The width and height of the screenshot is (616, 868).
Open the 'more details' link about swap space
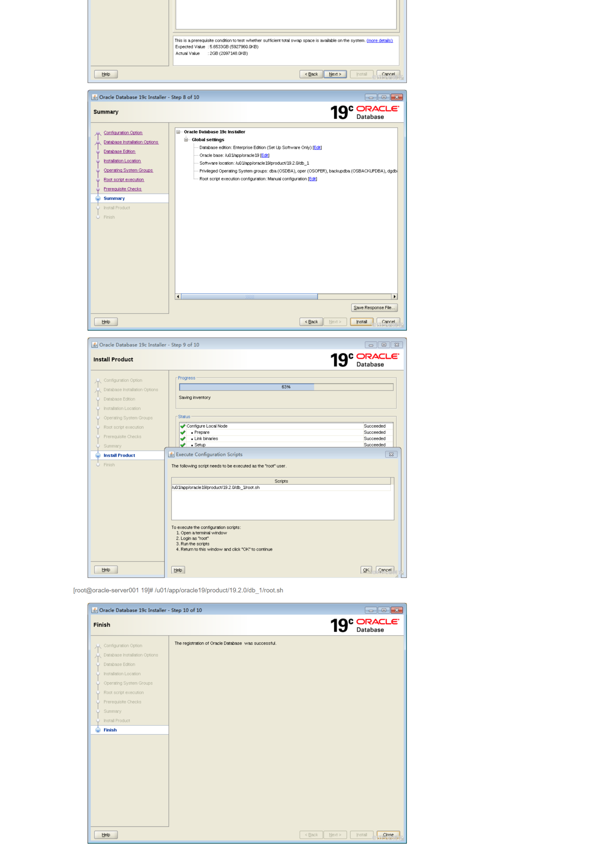point(379,41)
